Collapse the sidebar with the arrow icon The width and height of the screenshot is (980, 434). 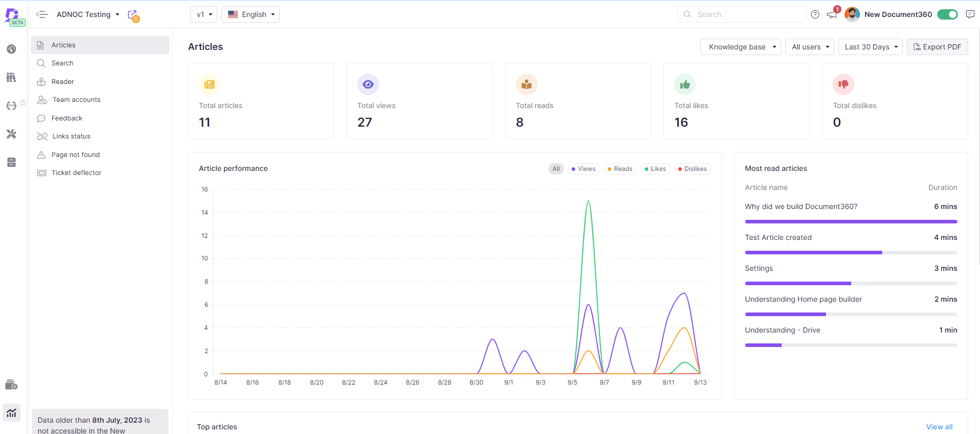42,14
